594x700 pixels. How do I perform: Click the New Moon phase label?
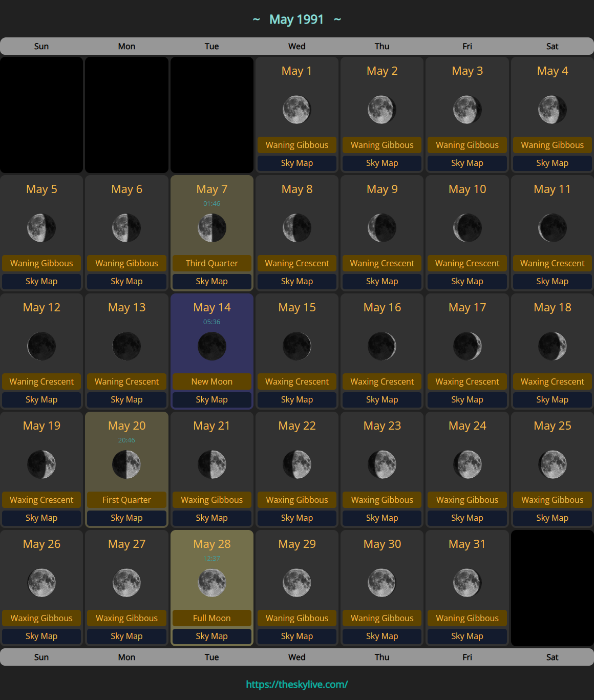pos(211,381)
